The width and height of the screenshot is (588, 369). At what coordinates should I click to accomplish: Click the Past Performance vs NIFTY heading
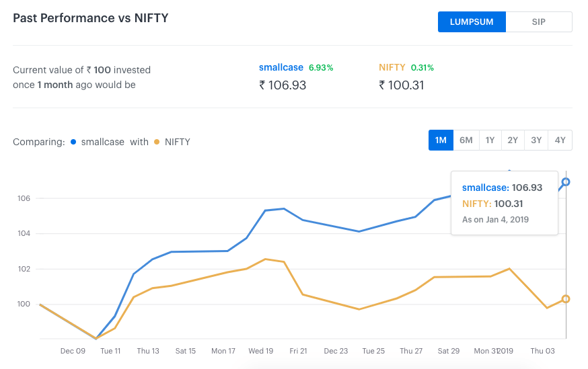click(x=91, y=18)
